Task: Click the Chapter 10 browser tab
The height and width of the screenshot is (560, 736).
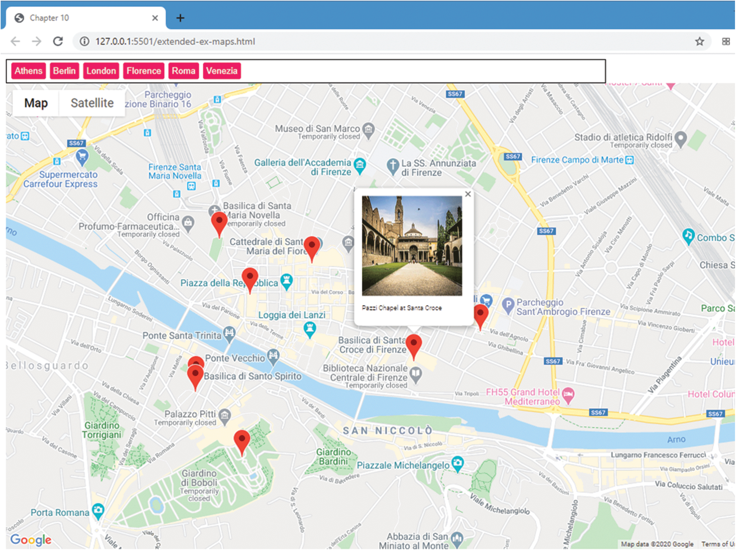Action: tap(49, 18)
